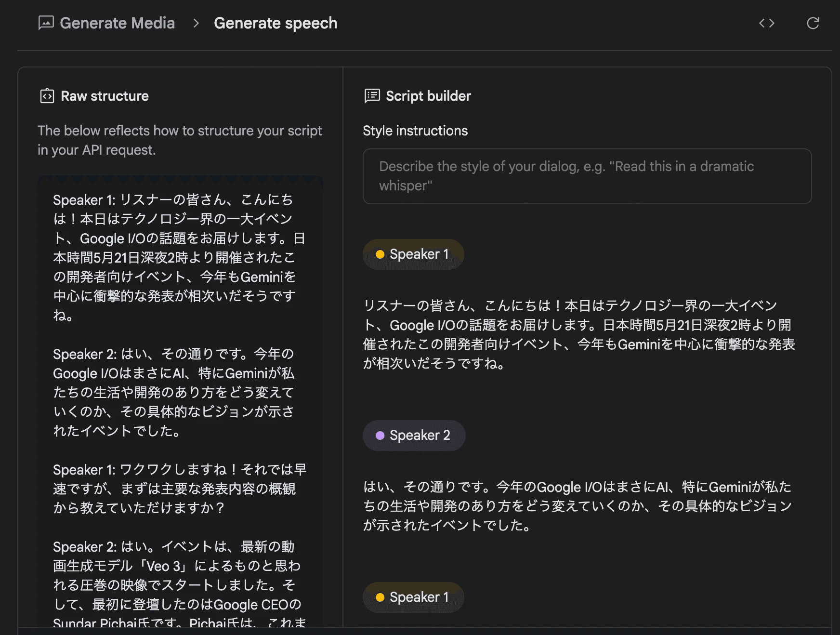The image size is (840, 635).
Task: Open the Speaker 2 voice chip
Action: (x=414, y=436)
